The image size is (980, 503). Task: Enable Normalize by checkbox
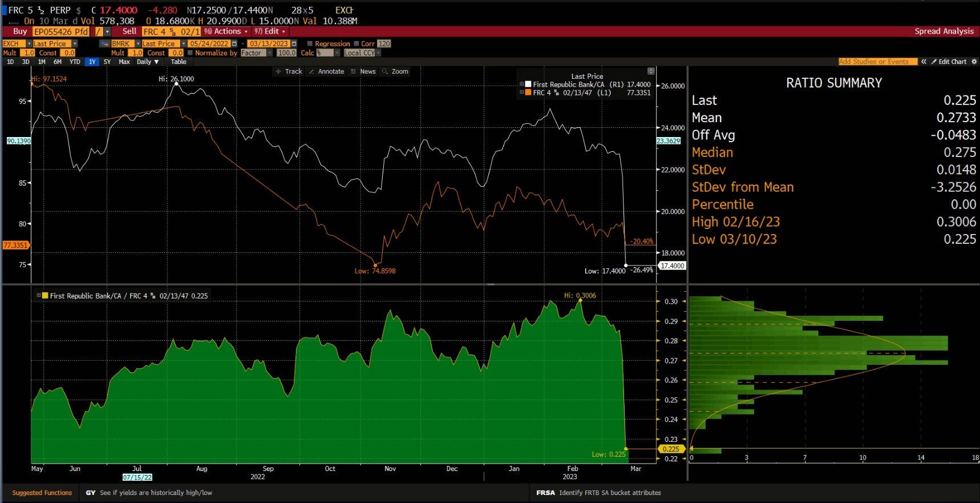tap(191, 53)
